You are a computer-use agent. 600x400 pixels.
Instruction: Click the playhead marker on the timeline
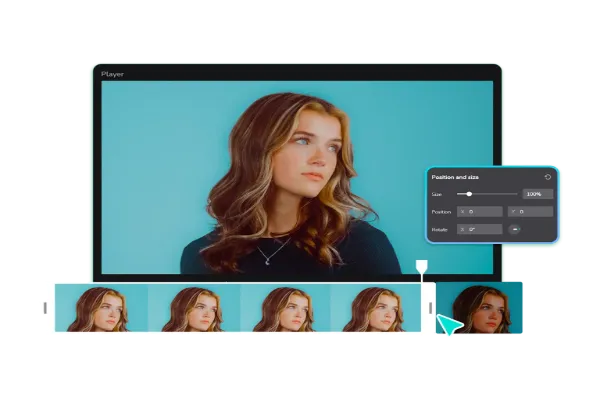(422, 266)
